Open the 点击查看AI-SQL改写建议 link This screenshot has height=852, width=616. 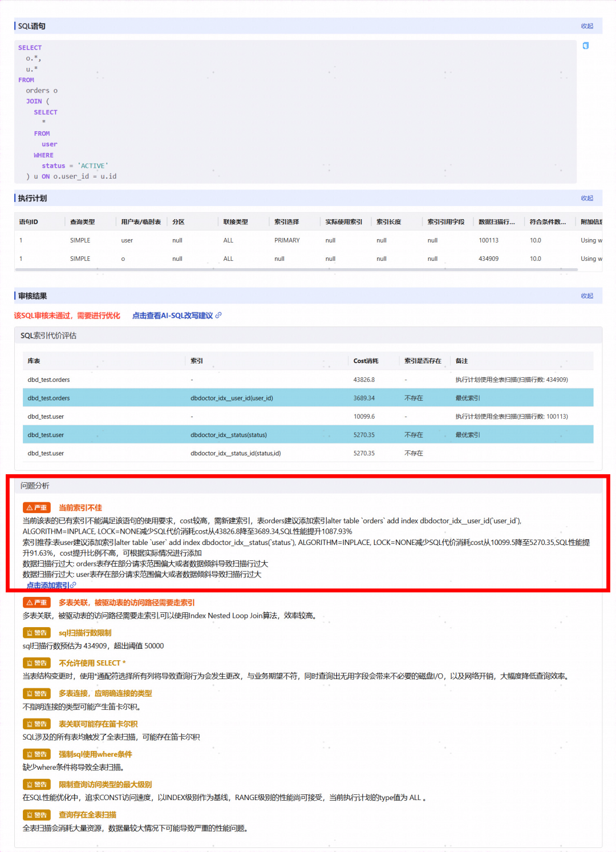(174, 315)
